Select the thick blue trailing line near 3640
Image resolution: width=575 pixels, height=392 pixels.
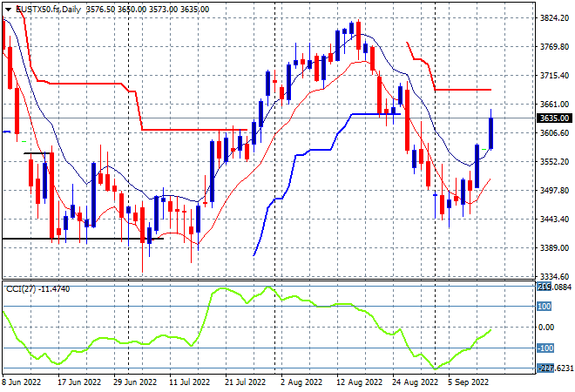pos(375,114)
